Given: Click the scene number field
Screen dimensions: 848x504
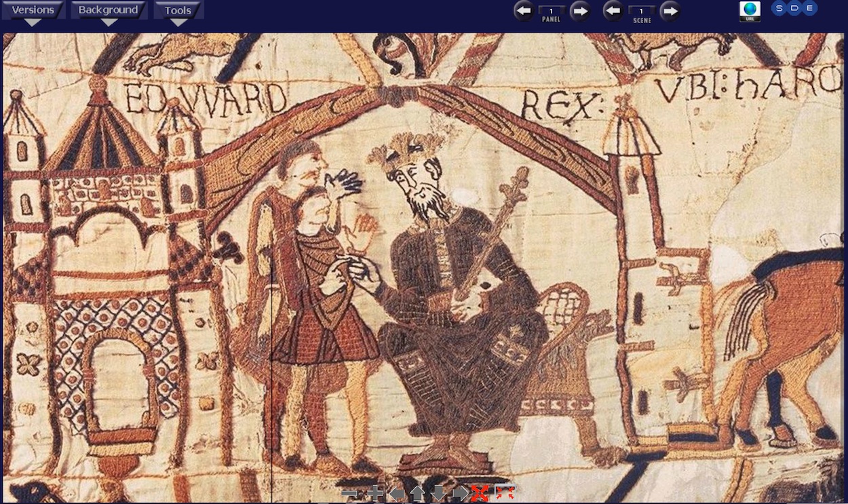Looking at the screenshot, I should point(642,10).
